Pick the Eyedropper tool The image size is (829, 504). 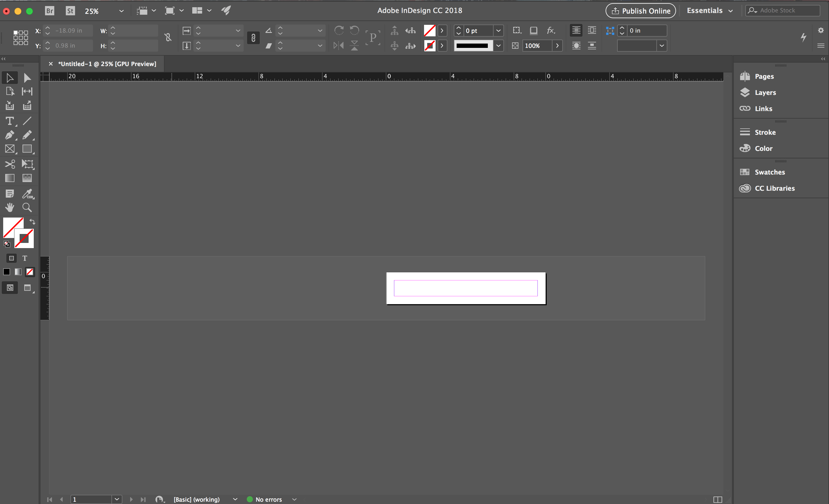[x=27, y=193]
